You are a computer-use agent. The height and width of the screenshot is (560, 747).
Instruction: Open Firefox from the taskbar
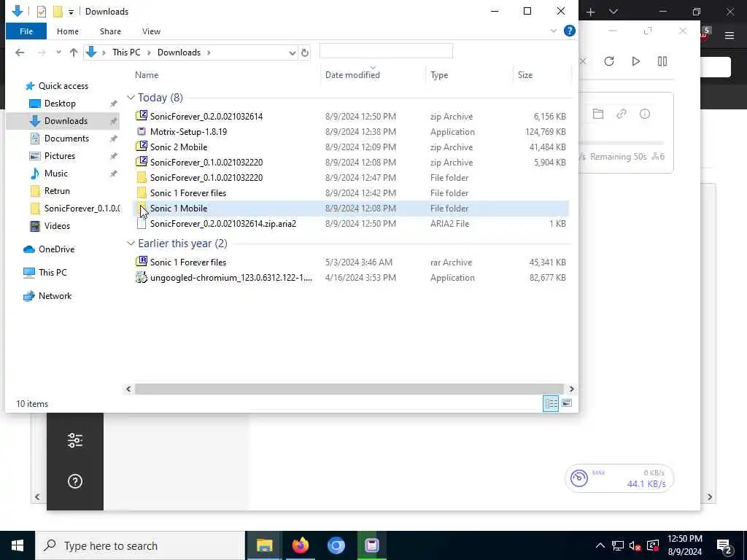tap(300, 545)
